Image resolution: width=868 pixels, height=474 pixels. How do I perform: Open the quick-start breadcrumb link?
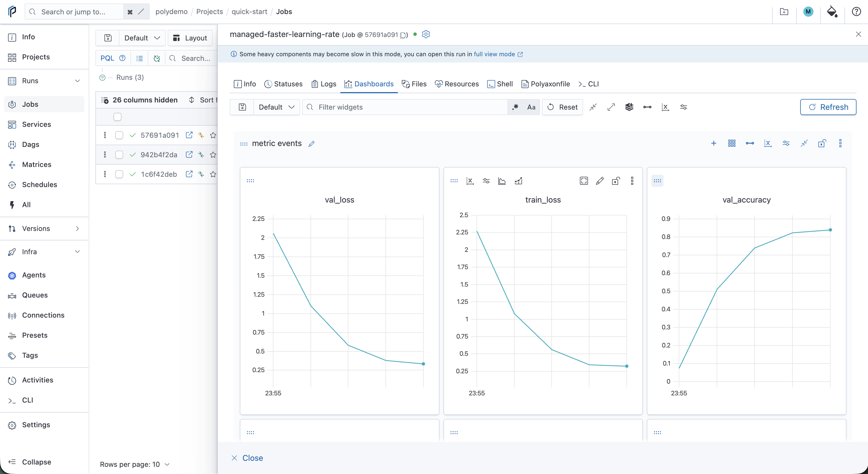(249, 12)
